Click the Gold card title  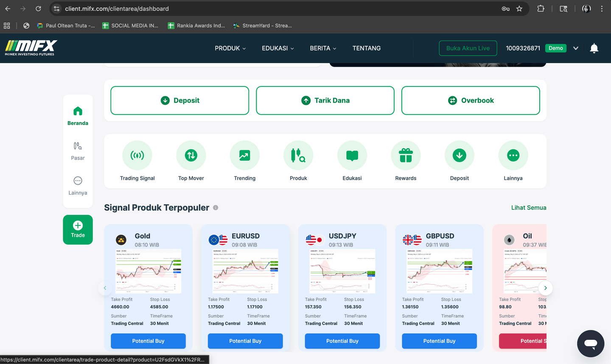(143, 236)
